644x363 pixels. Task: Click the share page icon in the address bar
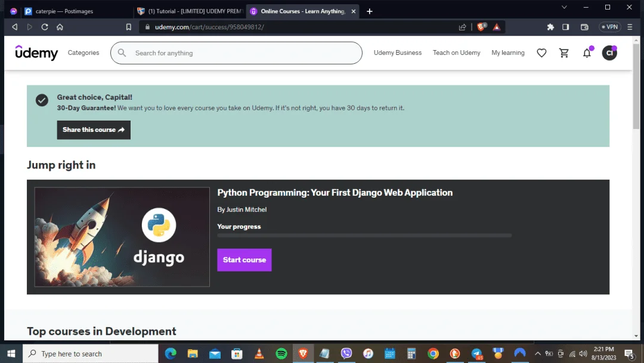click(x=463, y=27)
